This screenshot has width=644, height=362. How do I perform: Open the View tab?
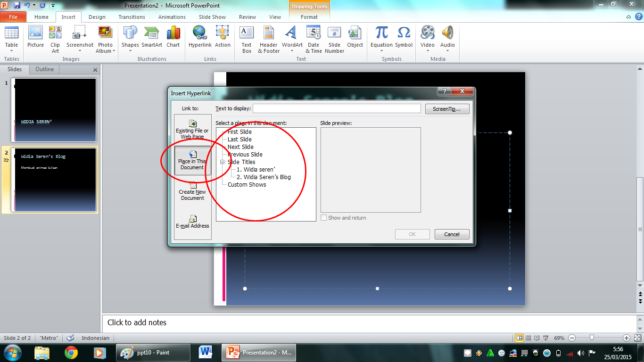tap(275, 17)
